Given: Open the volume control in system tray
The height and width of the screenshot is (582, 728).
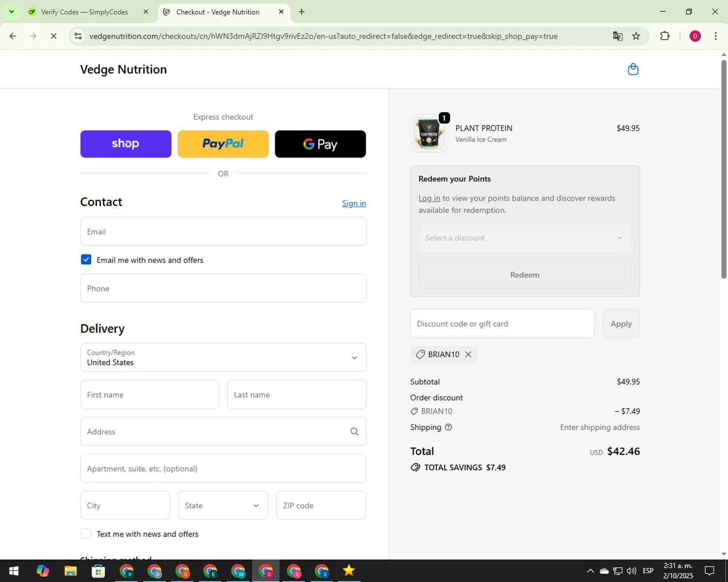Looking at the screenshot, I should click(x=631, y=571).
